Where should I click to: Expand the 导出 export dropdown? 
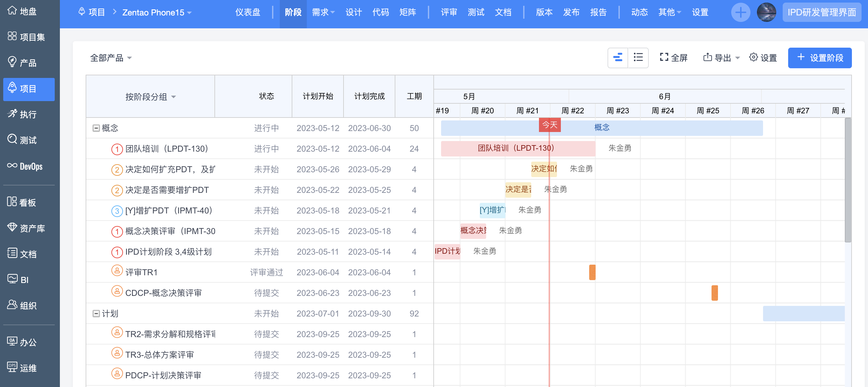722,58
